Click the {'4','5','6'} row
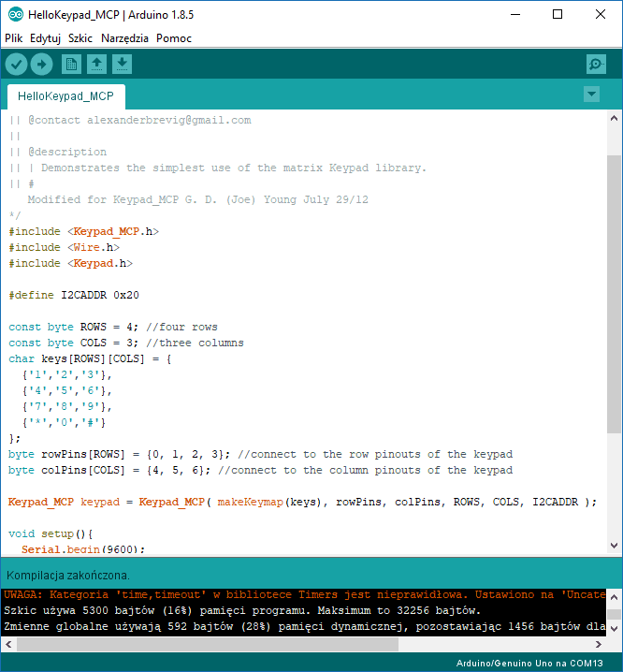 pos(67,390)
